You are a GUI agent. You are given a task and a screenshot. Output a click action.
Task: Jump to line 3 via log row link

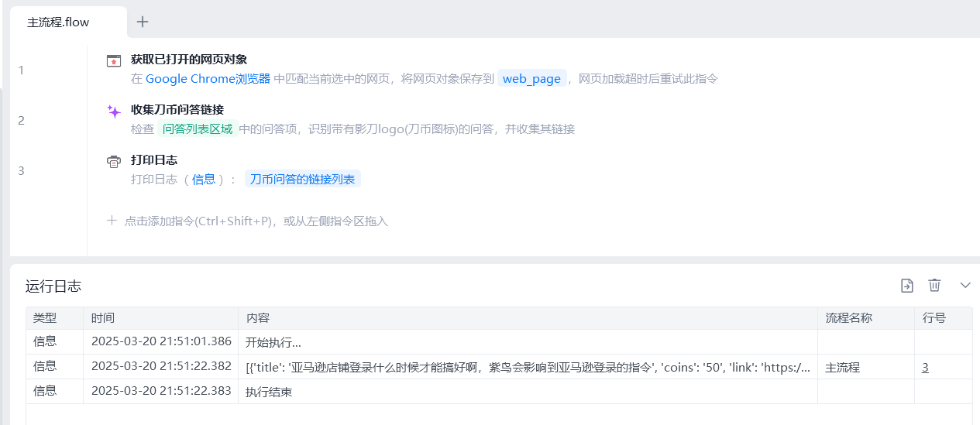pyautogui.click(x=925, y=367)
